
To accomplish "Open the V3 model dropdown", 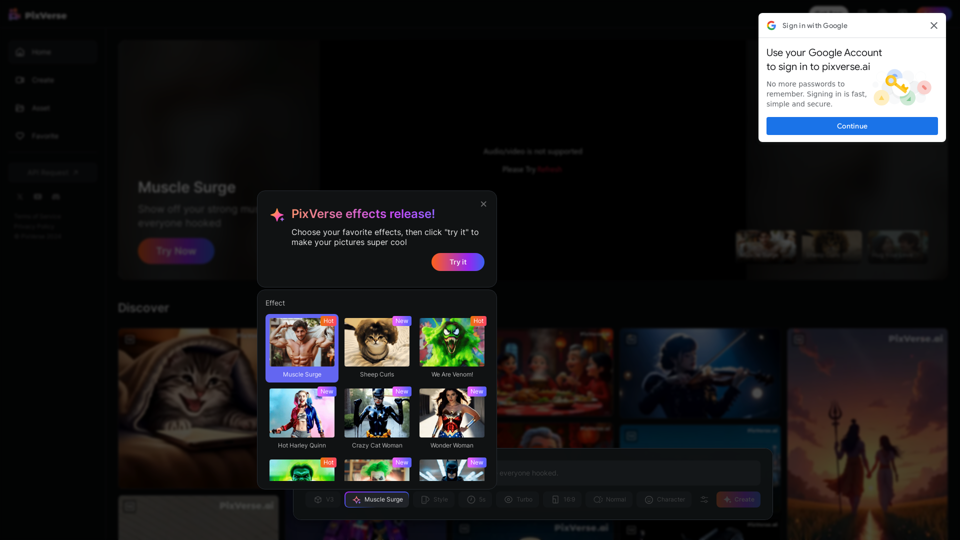I will tap(324, 500).
